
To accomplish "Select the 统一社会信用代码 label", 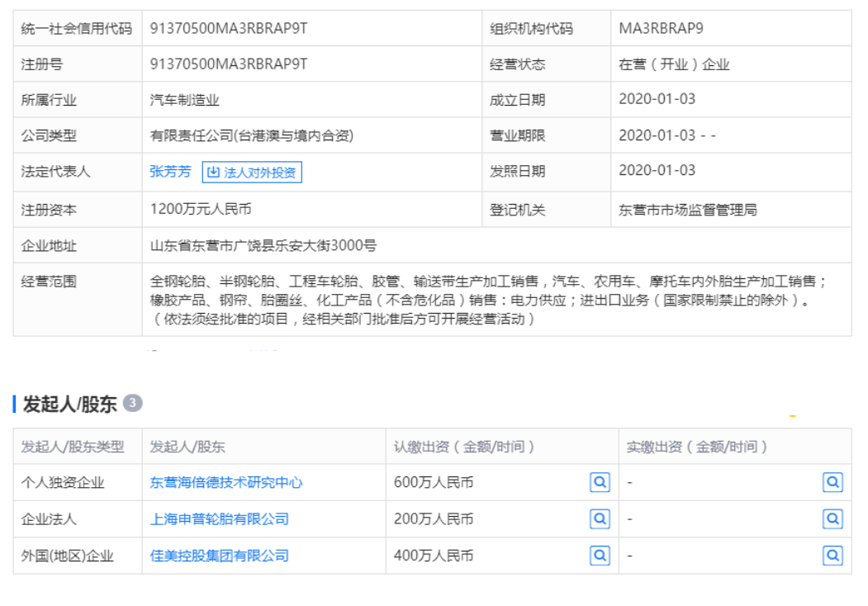I will coord(76,28).
